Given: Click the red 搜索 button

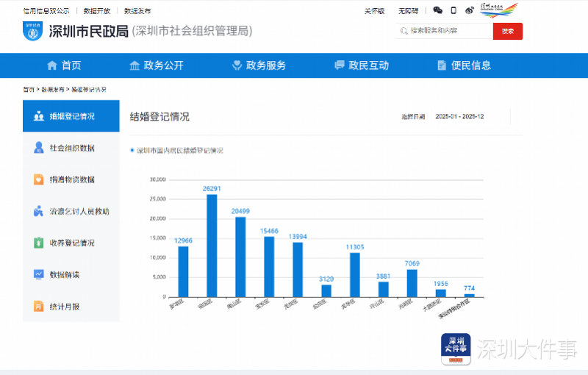Looking at the screenshot, I should click(508, 31).
